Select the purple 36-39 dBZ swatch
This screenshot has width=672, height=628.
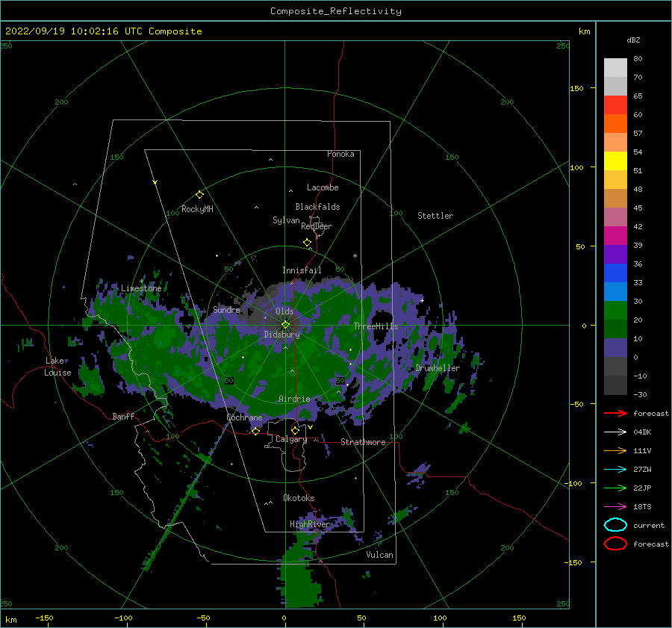615,255
